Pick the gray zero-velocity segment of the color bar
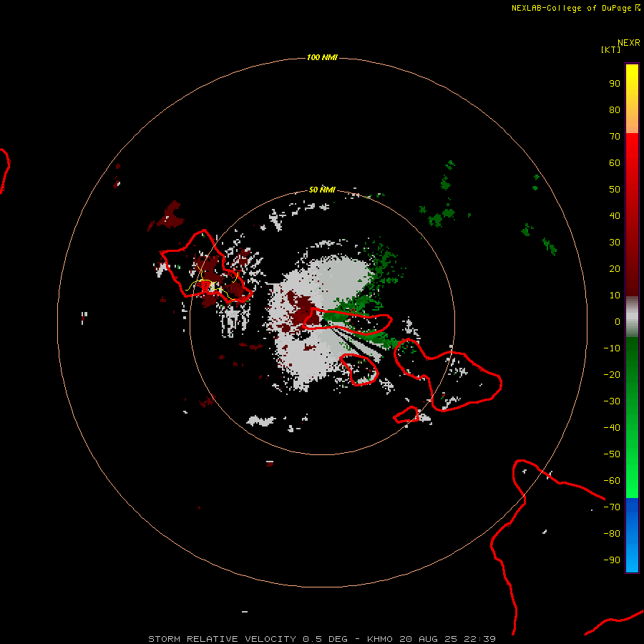The height and width of the screenshot is (644, 644). tap(632, 317)
